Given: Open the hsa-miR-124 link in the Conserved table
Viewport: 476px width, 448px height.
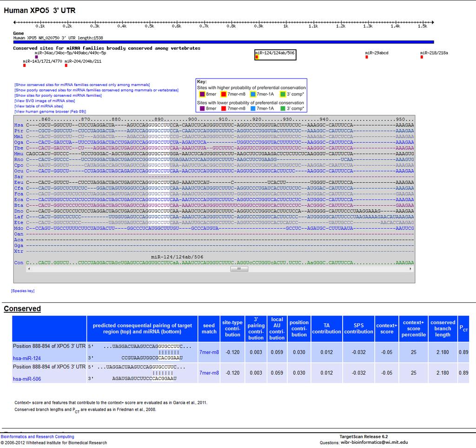Looking at the screenshot, I should (x=26, y=358).
